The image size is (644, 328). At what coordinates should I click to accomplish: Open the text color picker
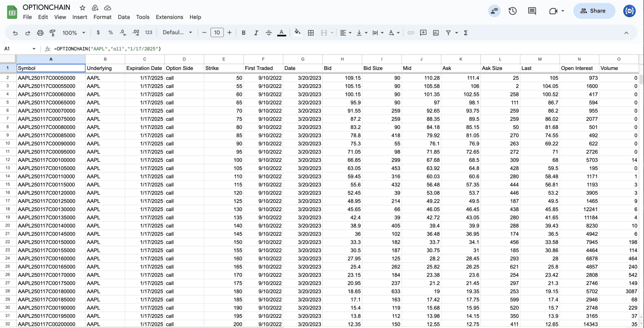(281, 32)
